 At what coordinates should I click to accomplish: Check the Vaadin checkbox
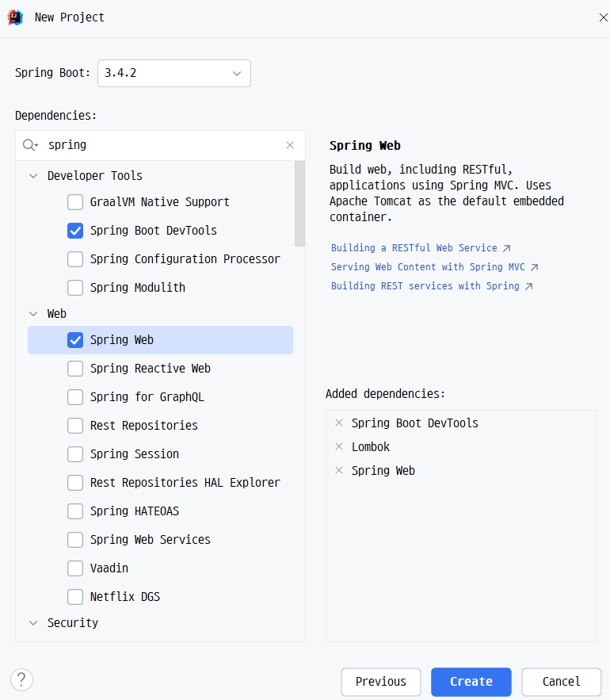point(75,568)
